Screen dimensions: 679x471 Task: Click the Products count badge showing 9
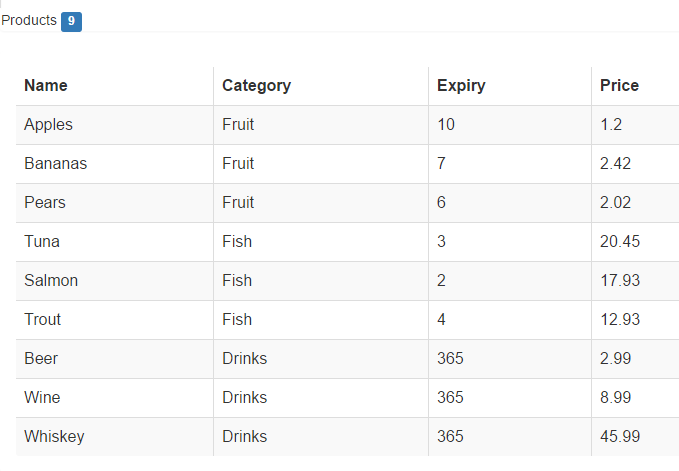point(71,21)
